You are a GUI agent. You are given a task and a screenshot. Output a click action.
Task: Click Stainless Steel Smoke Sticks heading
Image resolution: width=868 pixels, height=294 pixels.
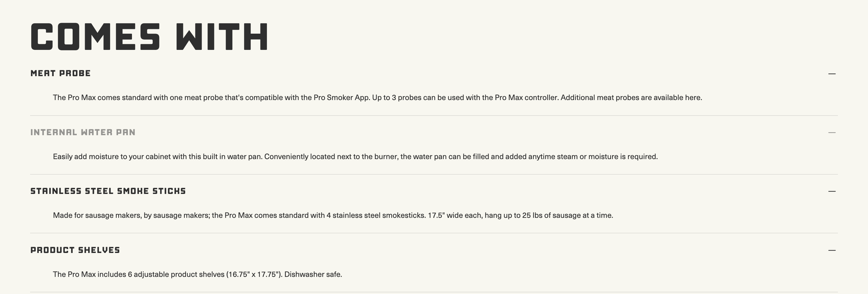[x=108, y=191]
